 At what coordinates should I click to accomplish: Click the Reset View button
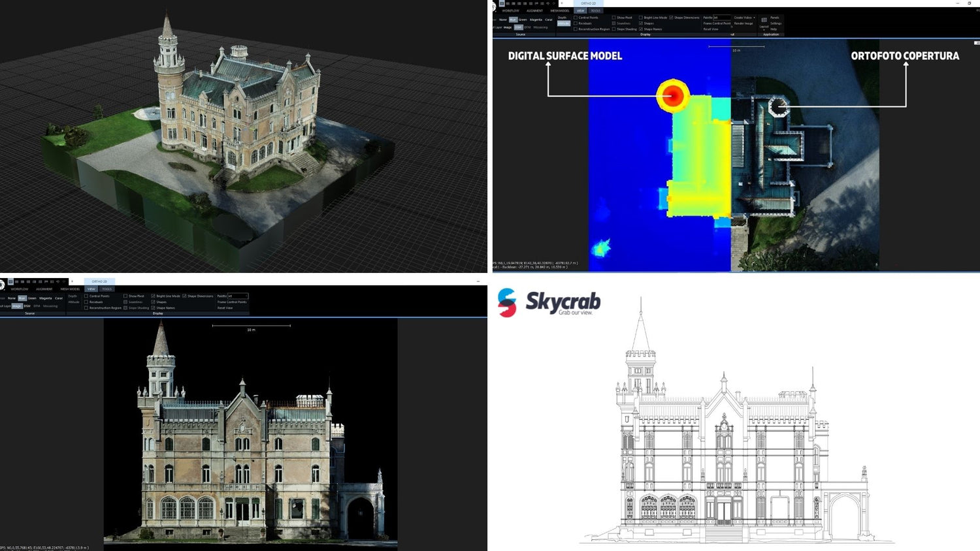[710, 29]
